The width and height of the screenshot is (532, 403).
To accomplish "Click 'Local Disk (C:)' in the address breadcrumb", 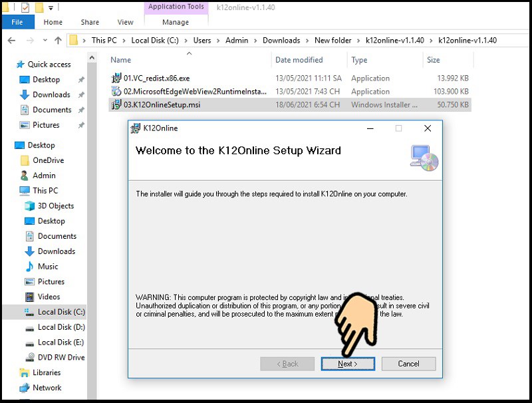I will coord(155,41).
